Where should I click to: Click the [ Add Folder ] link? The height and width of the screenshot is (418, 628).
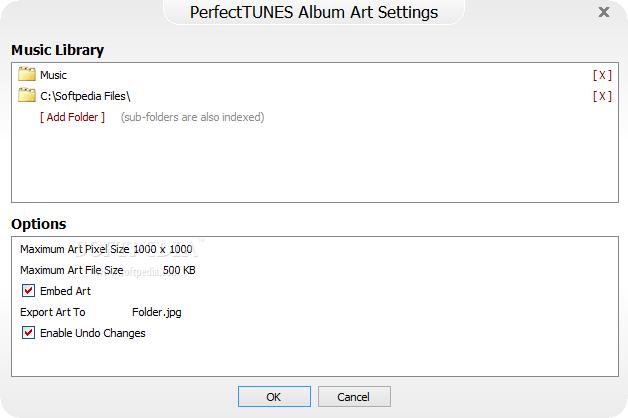coord(72,117)
